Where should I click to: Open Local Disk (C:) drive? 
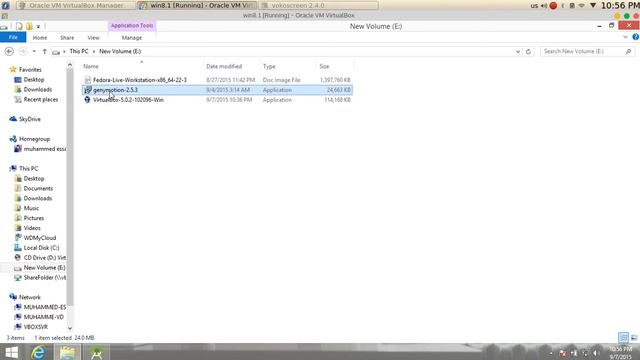tap(41, 248)
